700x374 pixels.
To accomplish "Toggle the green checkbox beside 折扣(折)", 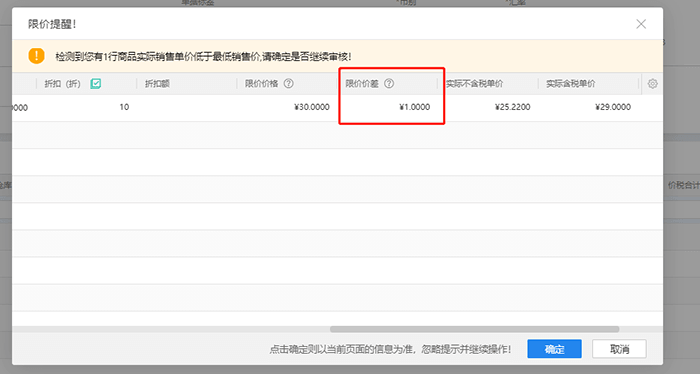I will click(x=96, y=83).
